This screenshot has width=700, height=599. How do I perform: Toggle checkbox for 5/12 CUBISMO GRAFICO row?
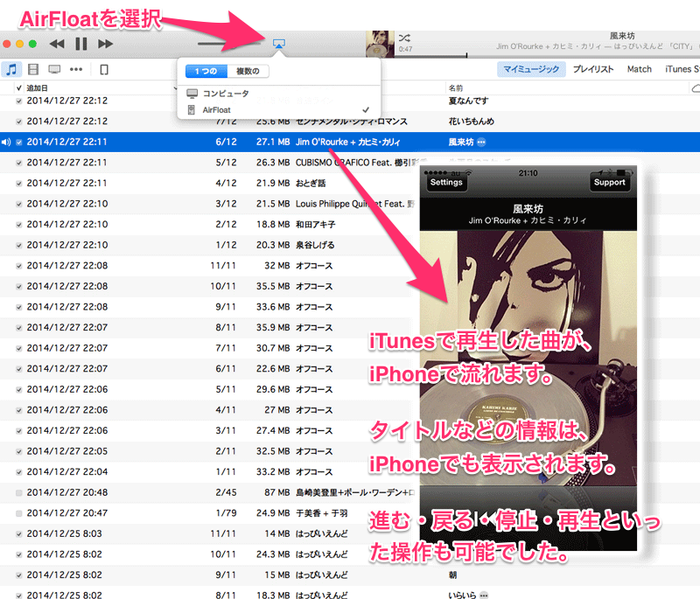point(18,163)
